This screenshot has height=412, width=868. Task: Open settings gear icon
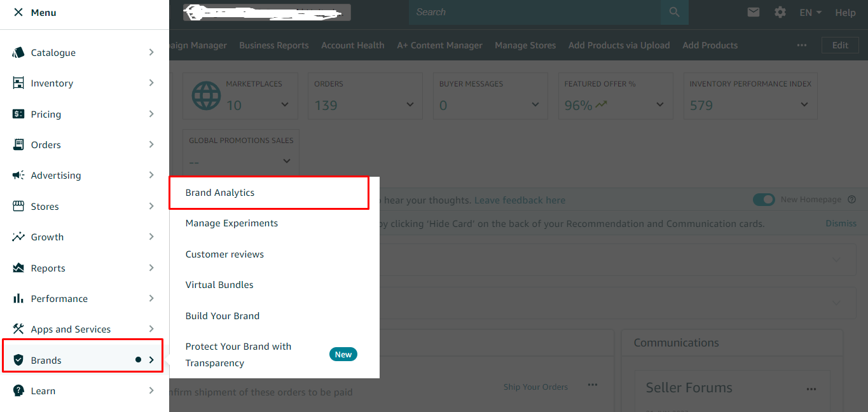pyautogui.click(x=780, y=12)
